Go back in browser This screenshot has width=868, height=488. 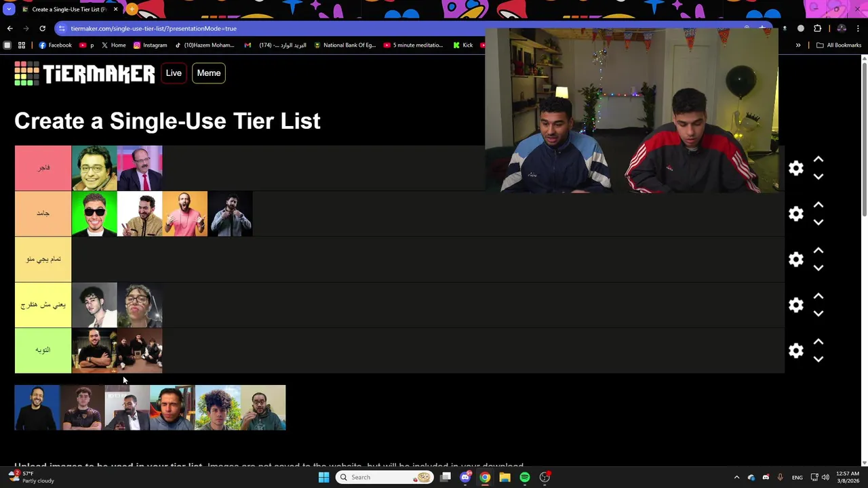[x=9, y=28]
